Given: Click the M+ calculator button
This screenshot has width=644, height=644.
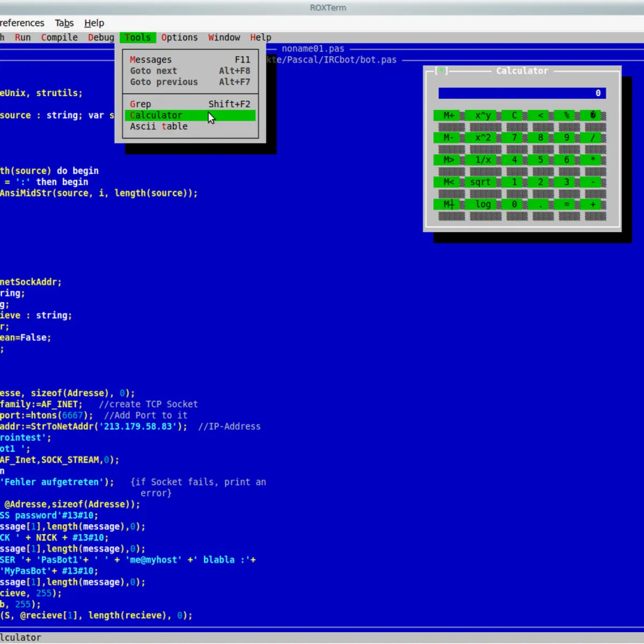Looking at the screenshot, I should tap(447, 115).
